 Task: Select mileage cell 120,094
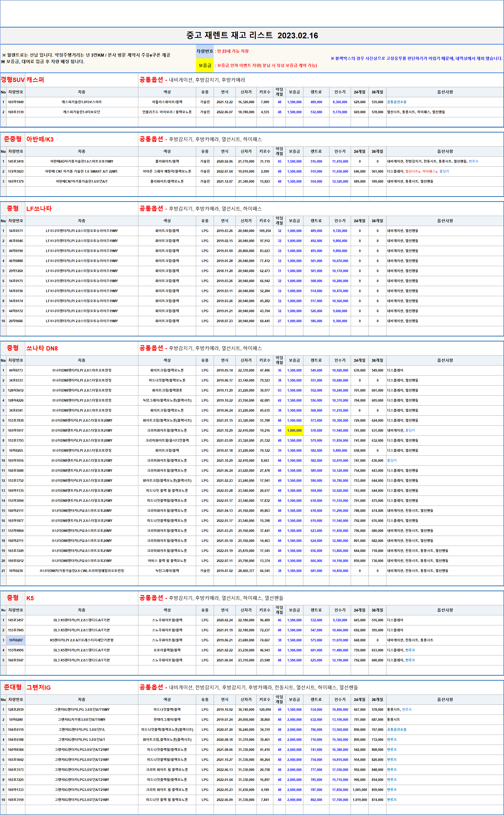pos(265,709)
